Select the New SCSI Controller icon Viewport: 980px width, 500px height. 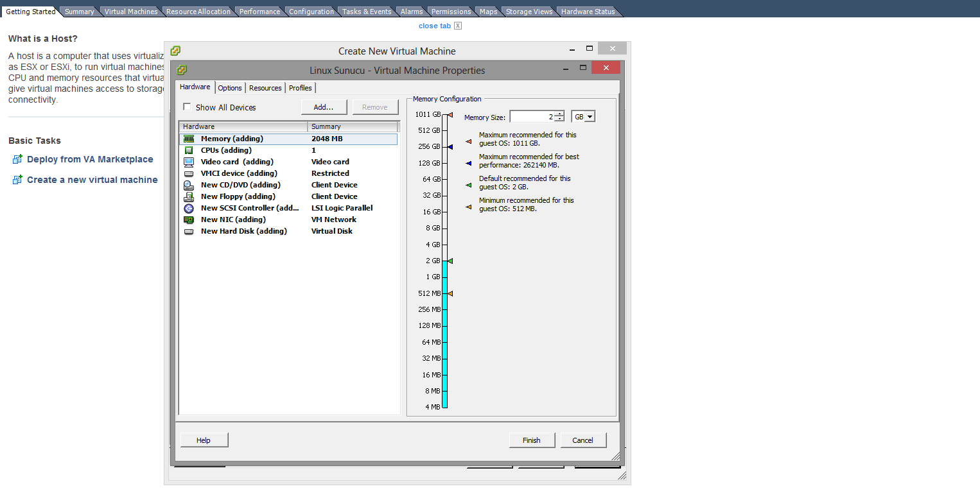189,208
